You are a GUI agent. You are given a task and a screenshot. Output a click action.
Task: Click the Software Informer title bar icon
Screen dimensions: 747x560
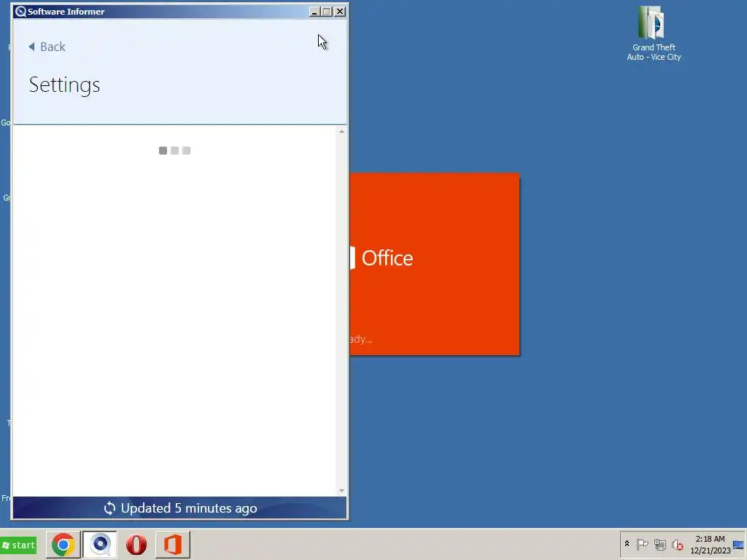coord(20,12)
